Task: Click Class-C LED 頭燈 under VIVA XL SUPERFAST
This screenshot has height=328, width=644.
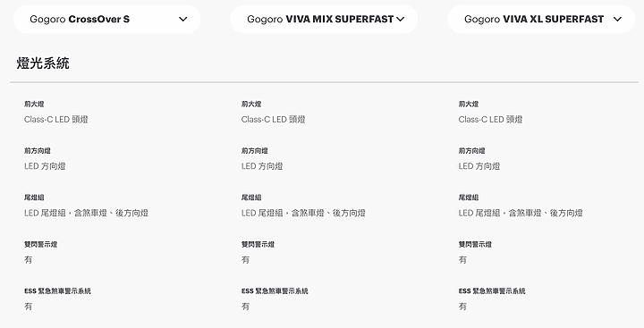Action: coord(490,120)
